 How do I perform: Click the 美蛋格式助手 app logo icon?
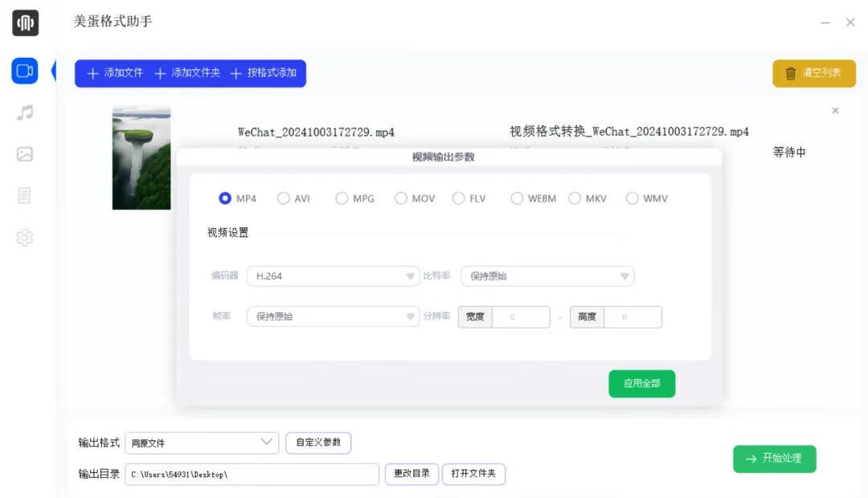point(25,23)
